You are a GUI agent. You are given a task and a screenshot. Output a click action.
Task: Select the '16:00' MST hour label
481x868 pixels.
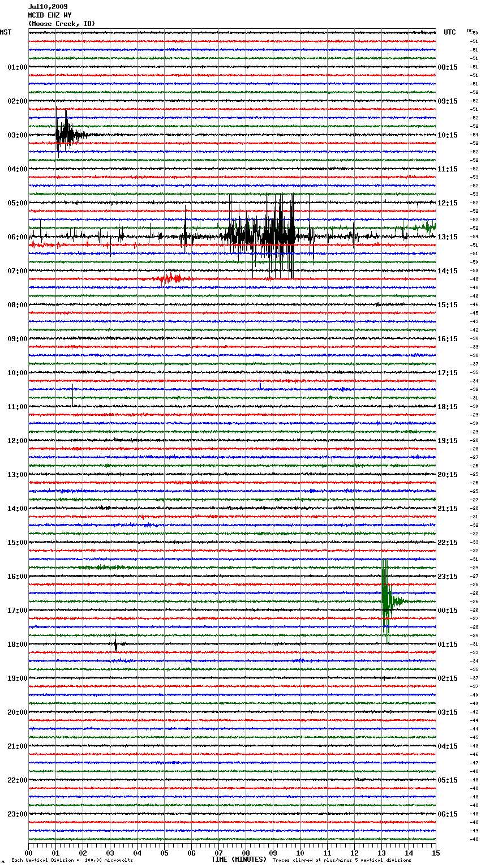[18, 577]
